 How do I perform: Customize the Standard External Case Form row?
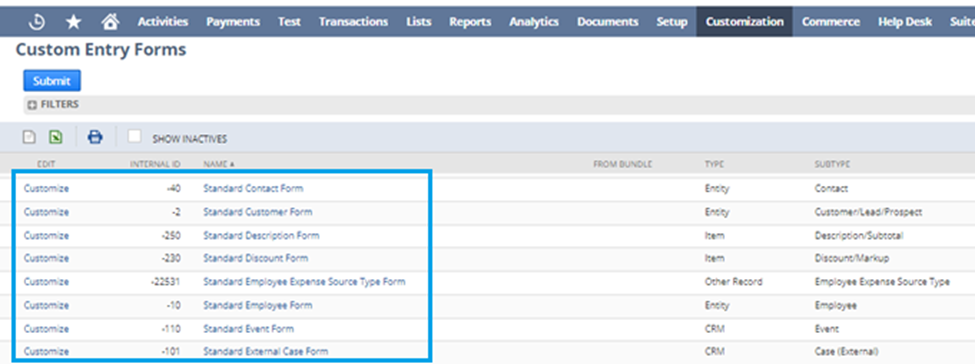click(47, 351)
